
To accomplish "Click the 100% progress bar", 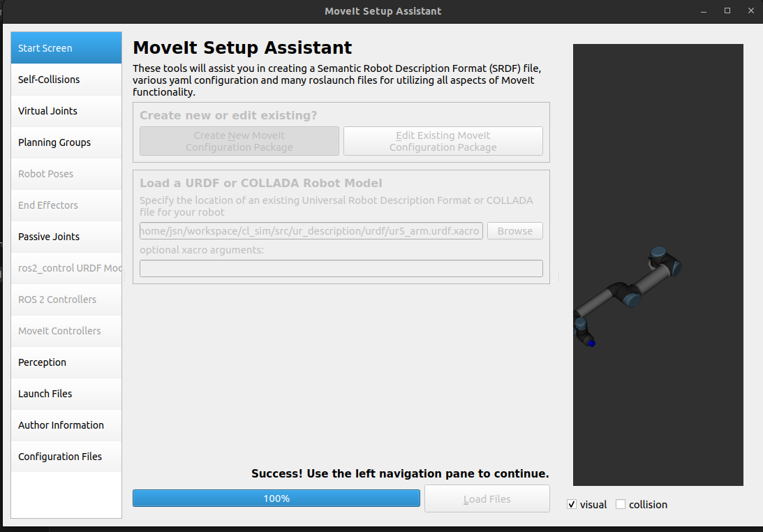I will click(x=276, y=498).
